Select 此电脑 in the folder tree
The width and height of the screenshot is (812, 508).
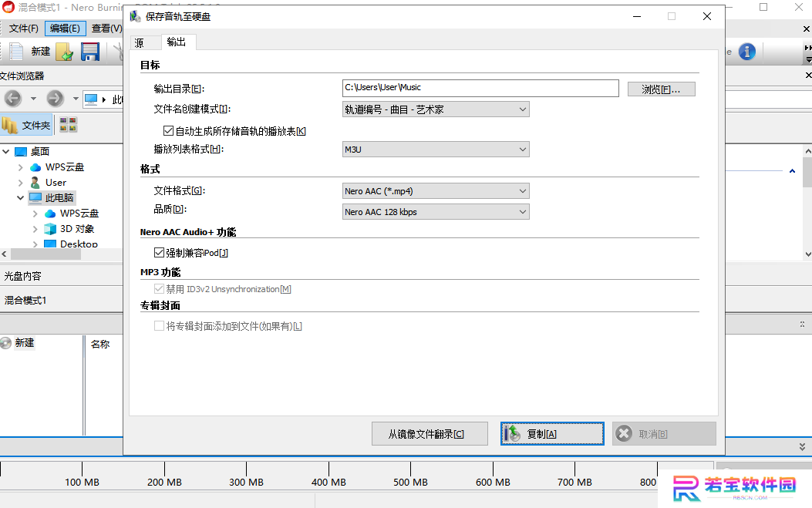tap(59, 198)
